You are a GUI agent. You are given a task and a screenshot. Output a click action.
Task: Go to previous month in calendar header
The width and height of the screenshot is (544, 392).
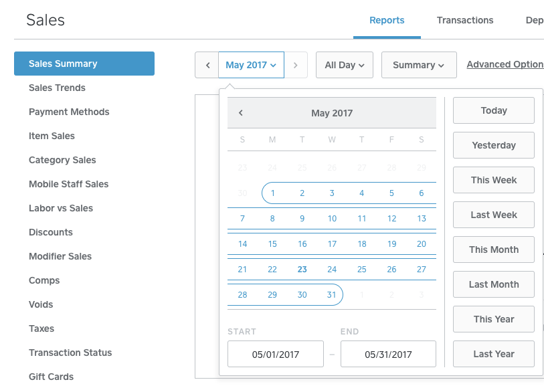241,113
